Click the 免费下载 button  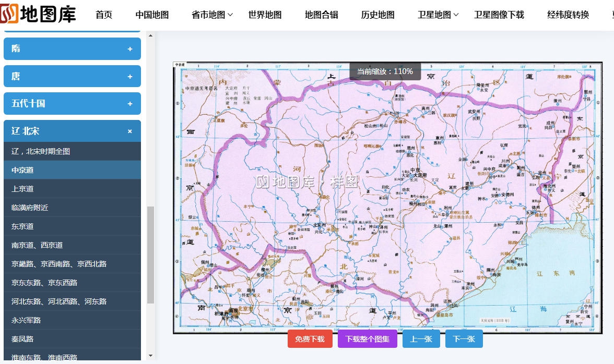coord(310,339)
